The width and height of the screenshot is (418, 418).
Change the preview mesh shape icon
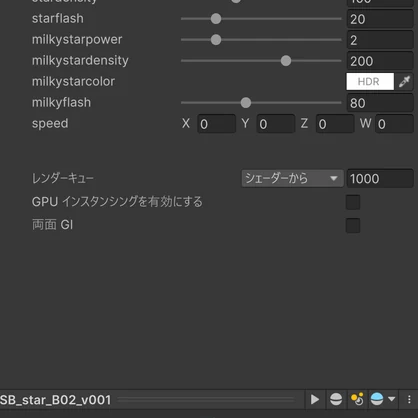(336, 399)
